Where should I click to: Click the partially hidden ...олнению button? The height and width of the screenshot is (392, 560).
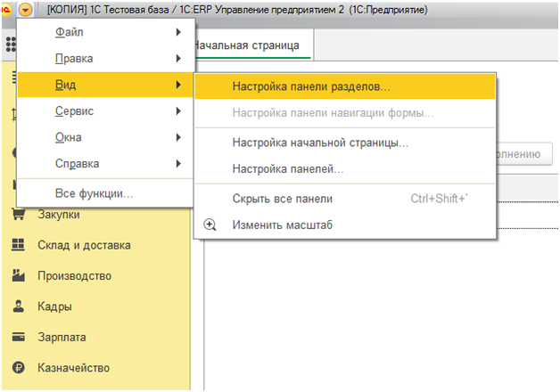point(524,154)
